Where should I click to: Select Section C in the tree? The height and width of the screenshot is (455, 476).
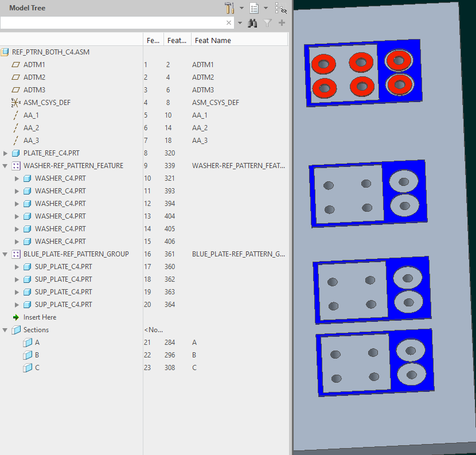36,367
